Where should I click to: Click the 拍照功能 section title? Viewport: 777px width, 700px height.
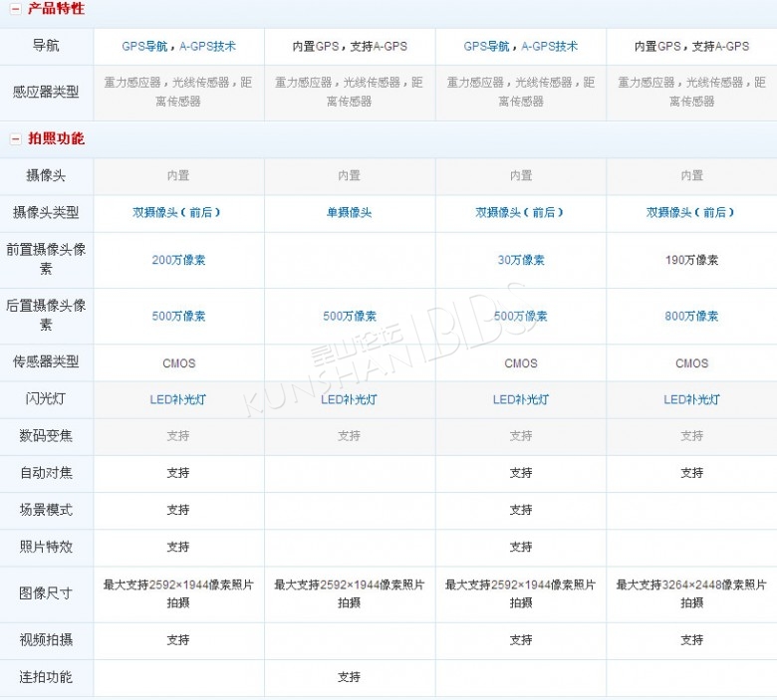tap(56, 138)
